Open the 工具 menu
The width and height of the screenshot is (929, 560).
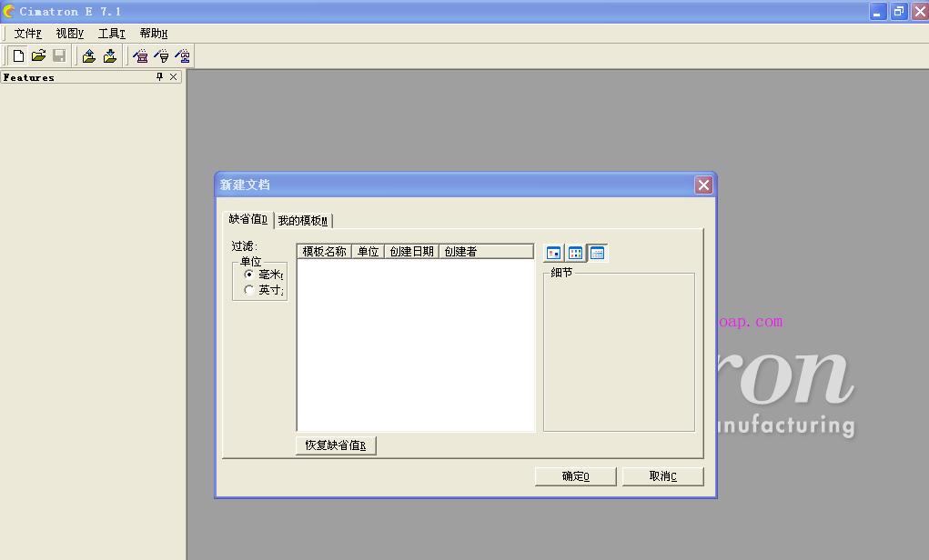[x=111, y=34]
